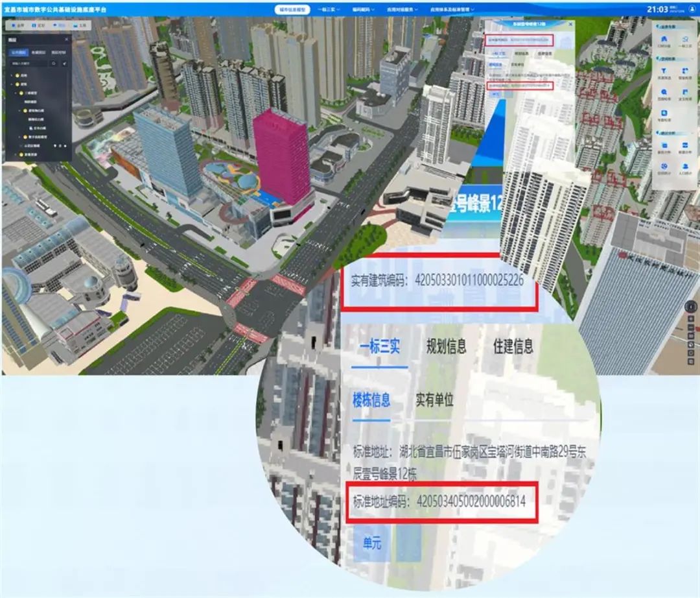
Task: Select the 城市信息模型 pill button
Action: tap(292, 10)
